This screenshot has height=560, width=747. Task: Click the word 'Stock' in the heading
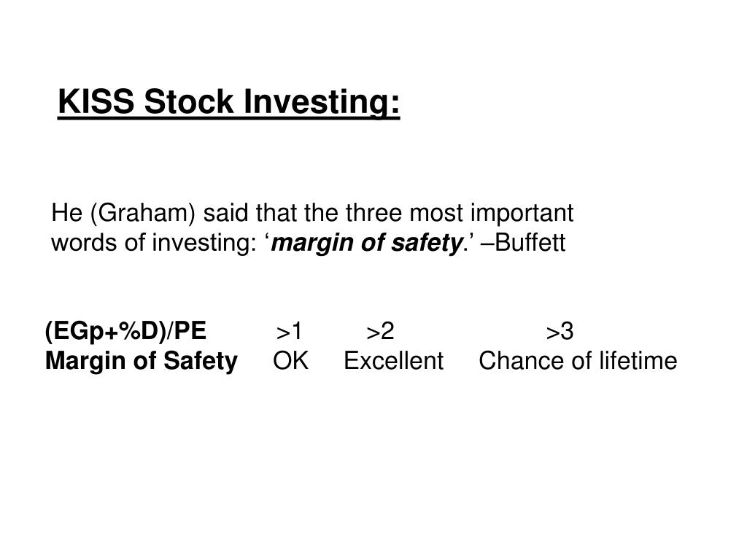(x=189, y=101)
